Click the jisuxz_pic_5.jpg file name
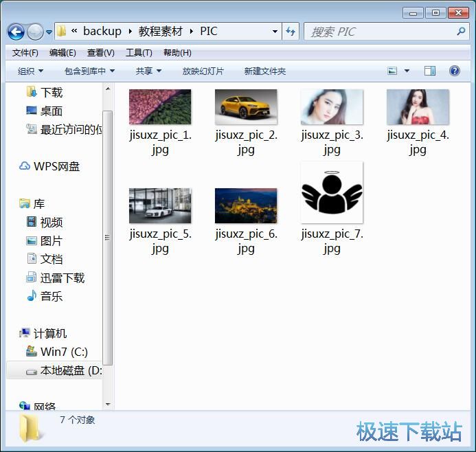This screenshot has height=452, width=476. click(160, 241)
